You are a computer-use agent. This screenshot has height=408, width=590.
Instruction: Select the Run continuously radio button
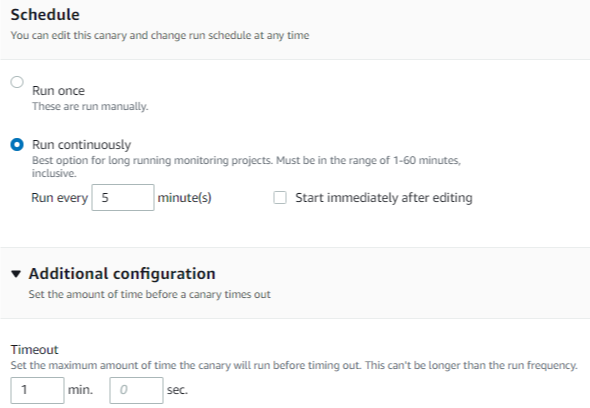click(x=17, y=145)
